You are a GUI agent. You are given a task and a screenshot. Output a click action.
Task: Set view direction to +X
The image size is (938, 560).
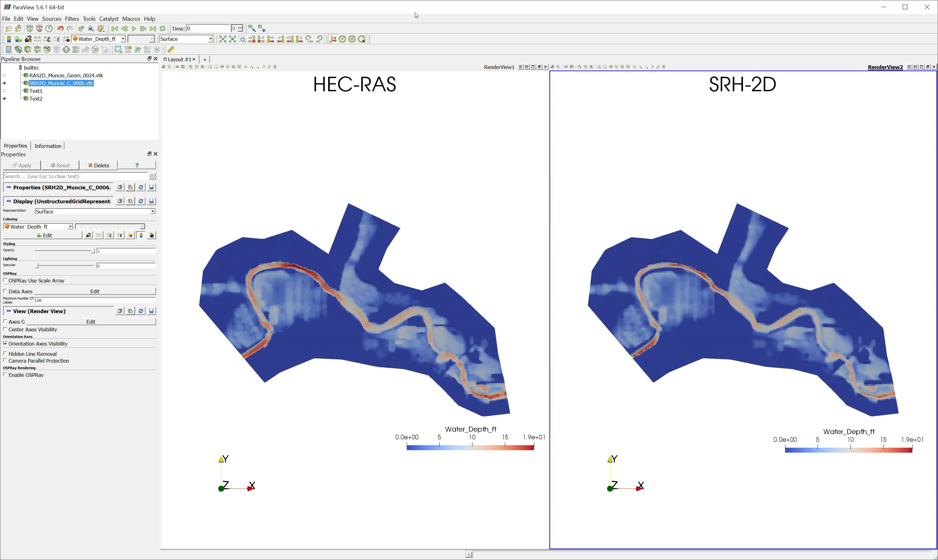coord(252,39)
